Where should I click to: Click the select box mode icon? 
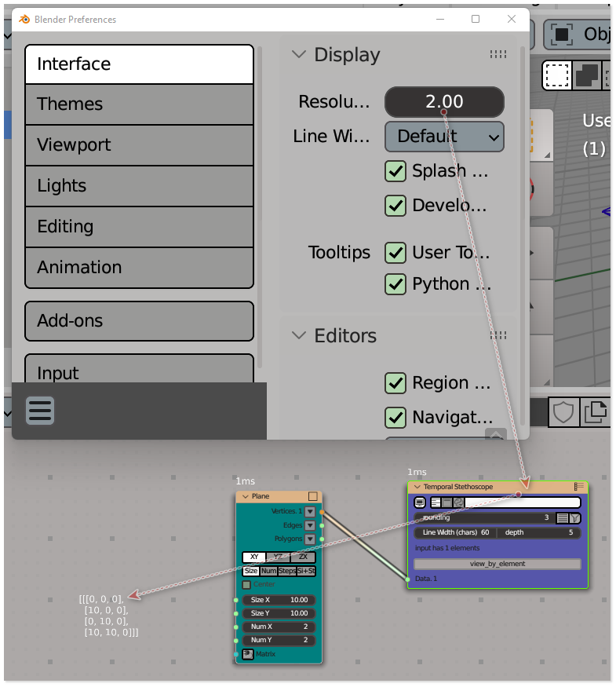tap(557, 75)
